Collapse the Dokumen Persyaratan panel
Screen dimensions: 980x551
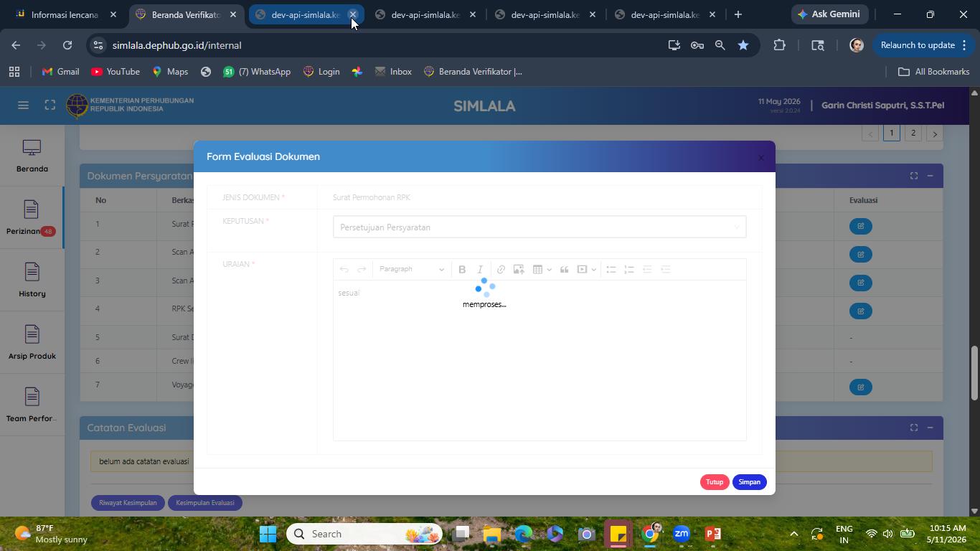(930, 176)
